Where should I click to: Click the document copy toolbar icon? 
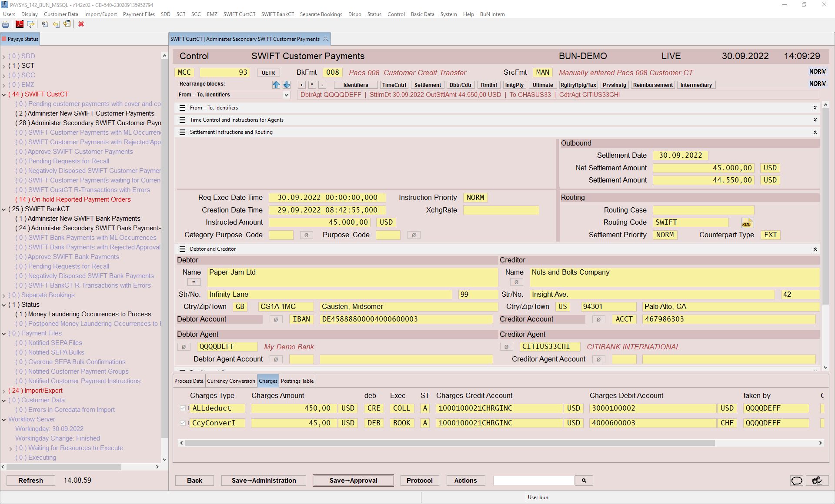pyautogui.click(x=44, y=24)
